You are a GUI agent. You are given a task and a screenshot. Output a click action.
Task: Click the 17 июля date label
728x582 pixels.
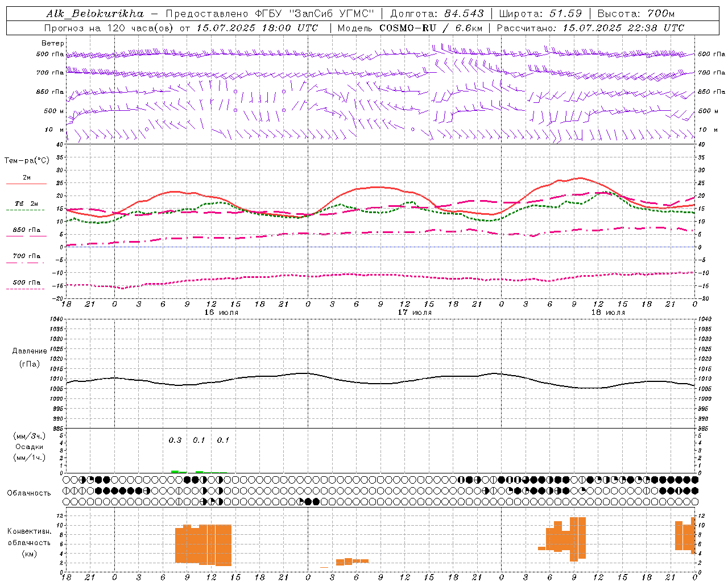415,313
